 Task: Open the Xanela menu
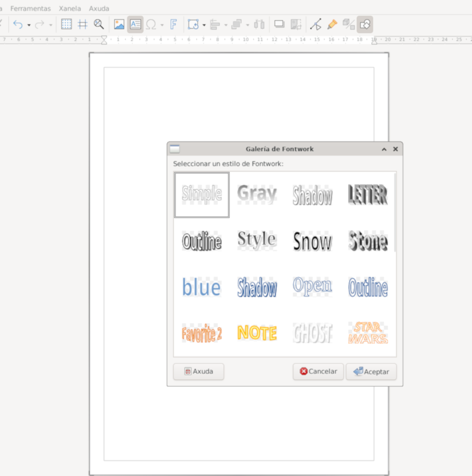pyautogui.click(x=70, y=8)
